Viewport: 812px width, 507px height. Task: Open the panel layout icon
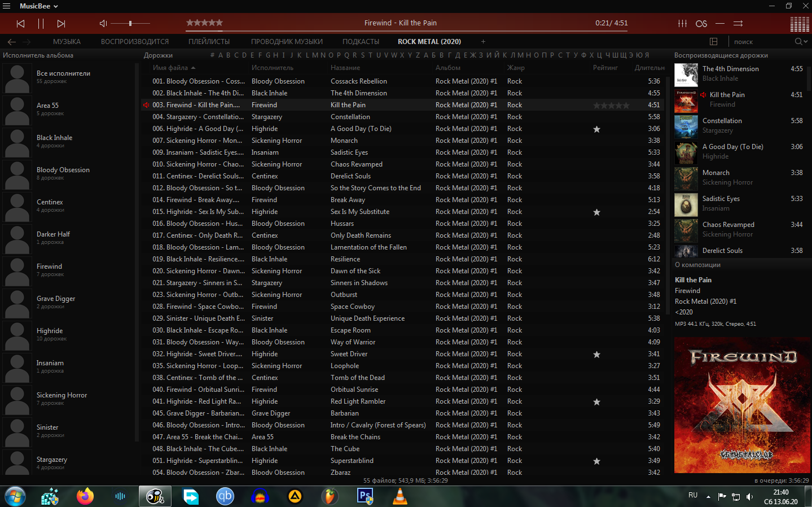pyautogui.click(x=713, y=42)
